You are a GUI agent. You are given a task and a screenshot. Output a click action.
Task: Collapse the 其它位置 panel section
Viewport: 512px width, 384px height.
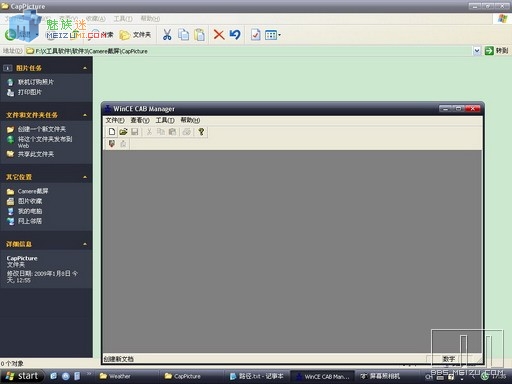point(85,177)
